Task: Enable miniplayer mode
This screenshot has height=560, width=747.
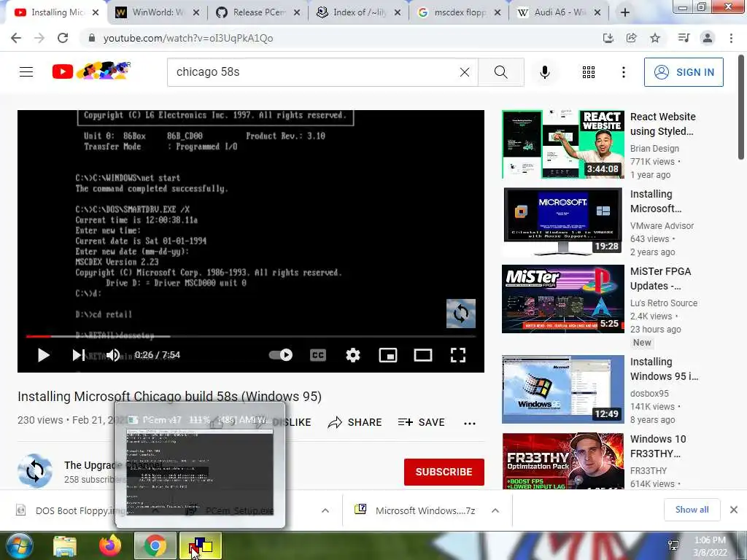Action: [388, 355]
